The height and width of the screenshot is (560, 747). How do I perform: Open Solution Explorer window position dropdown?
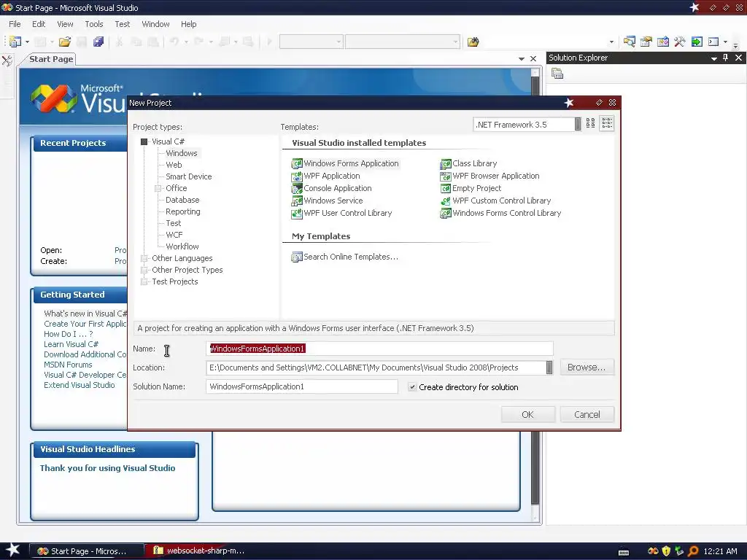[713, 58]
